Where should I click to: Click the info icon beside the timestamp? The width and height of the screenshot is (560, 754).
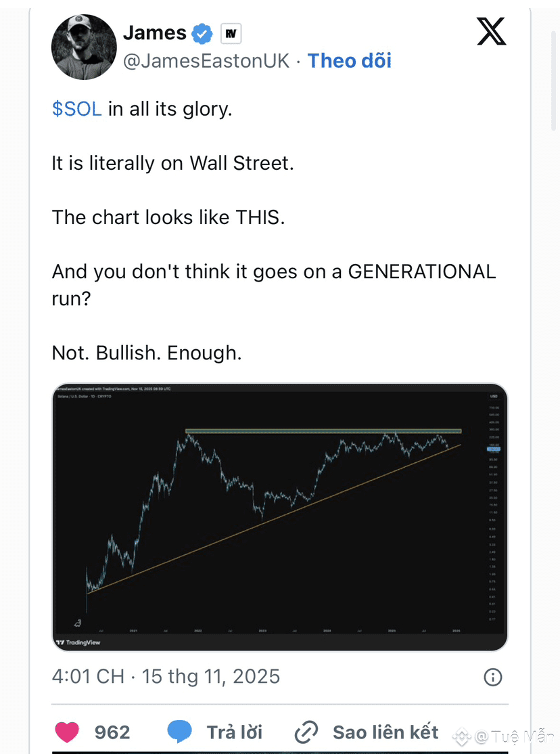[x=493, y=677]
